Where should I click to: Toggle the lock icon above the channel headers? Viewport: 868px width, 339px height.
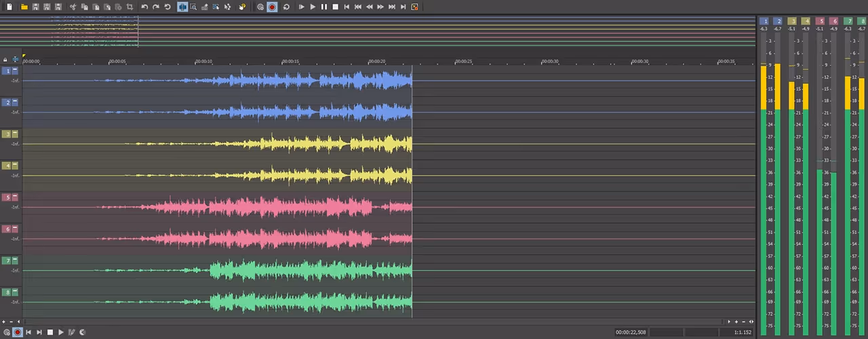click(x=5, y=60)
